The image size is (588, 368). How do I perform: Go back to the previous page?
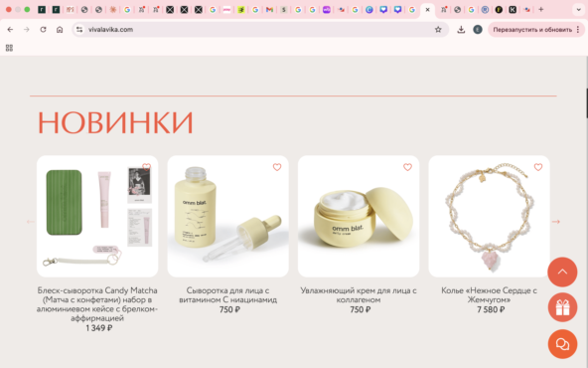[x=10, y=29]
